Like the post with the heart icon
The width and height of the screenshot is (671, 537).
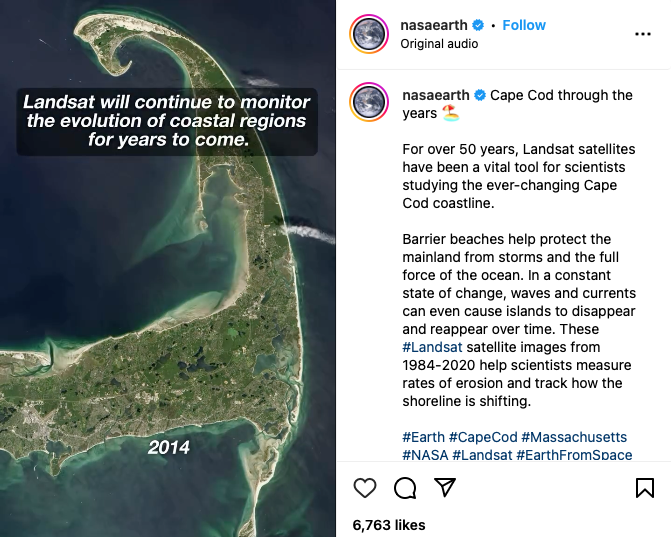[x=365, y=488]
